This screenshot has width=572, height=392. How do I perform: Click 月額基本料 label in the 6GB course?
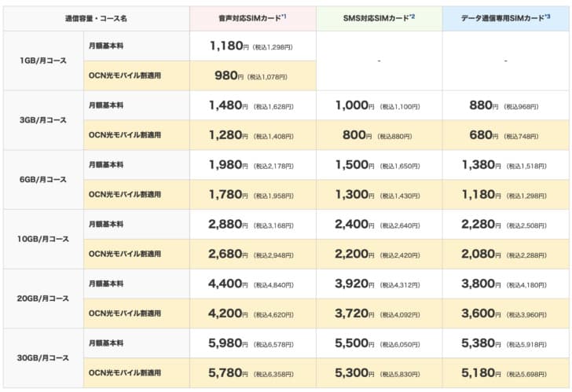pyautogui.click(x=106, y=165)
